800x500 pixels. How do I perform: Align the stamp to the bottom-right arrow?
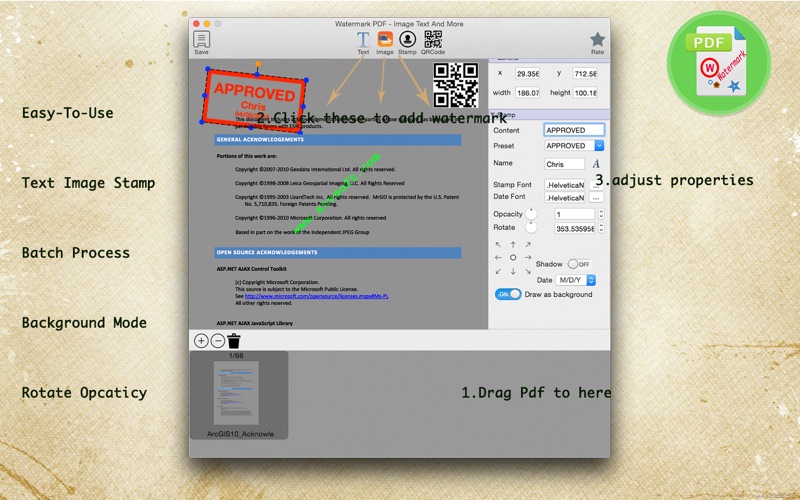coord(528,271)
